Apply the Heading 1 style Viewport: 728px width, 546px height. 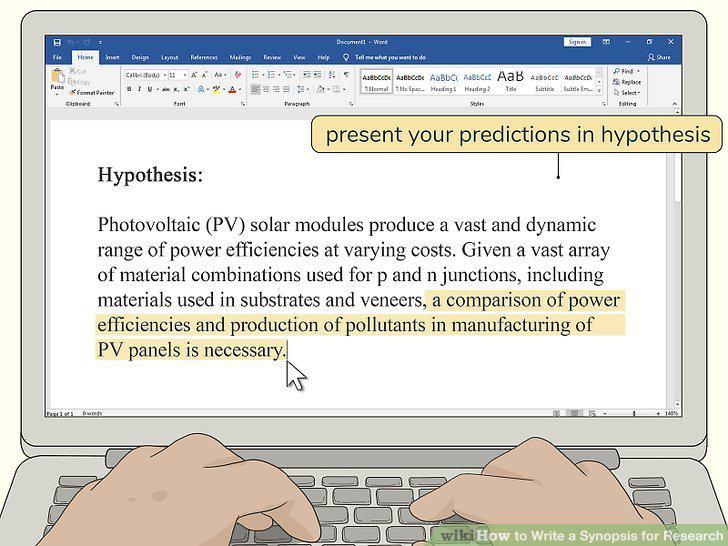pyautogui.click(x=443, y=81)
